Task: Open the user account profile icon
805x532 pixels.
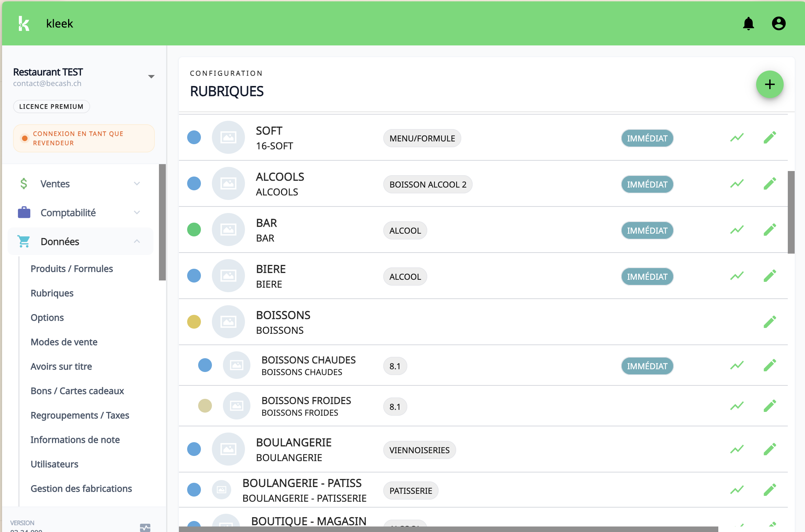Action: [779, 24]
